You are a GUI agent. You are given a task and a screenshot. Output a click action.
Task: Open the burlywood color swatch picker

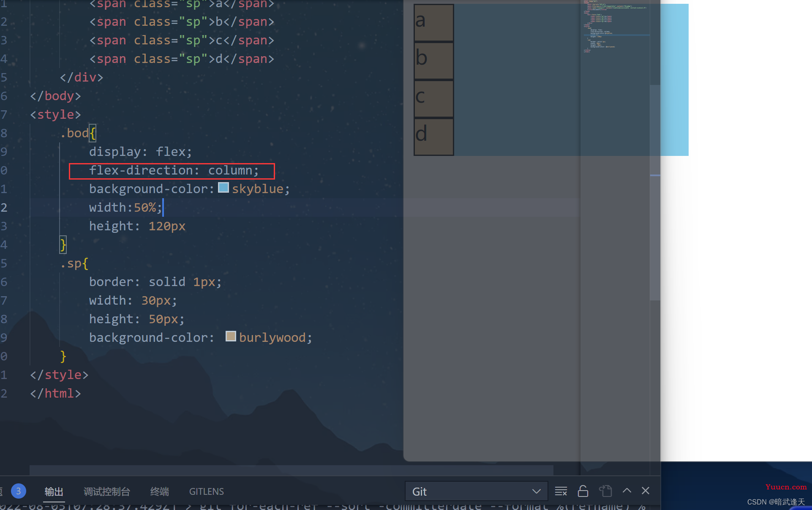pos(231,336)
